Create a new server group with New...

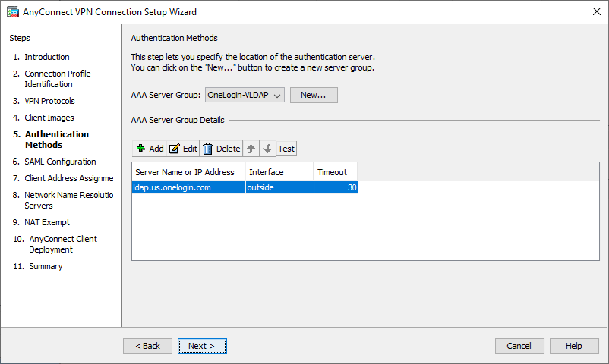(314, 95)
